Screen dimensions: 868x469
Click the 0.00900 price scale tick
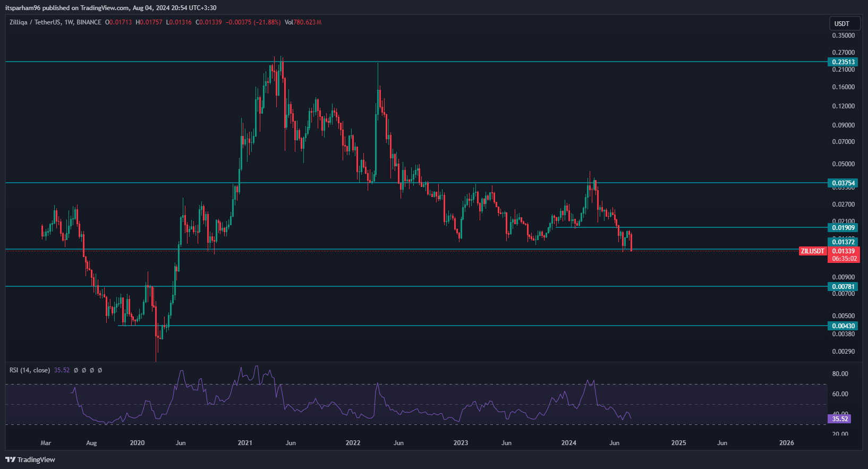click(x=844, y=277)
